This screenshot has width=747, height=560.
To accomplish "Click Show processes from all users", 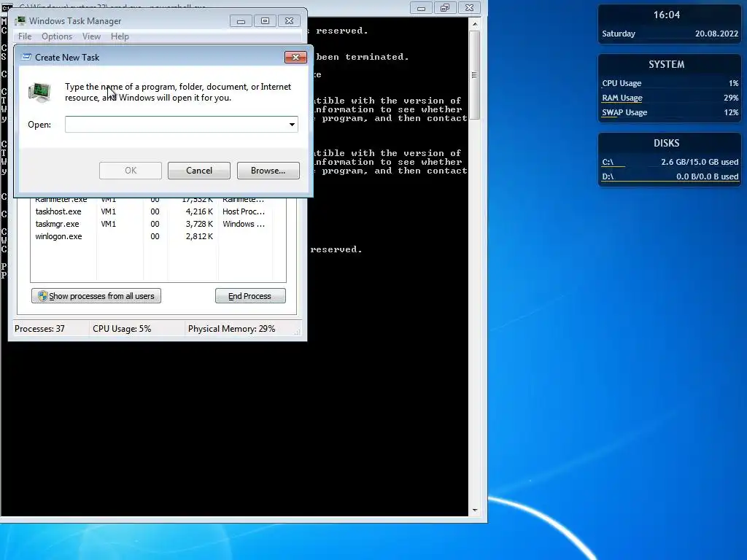I will point(96,296).
